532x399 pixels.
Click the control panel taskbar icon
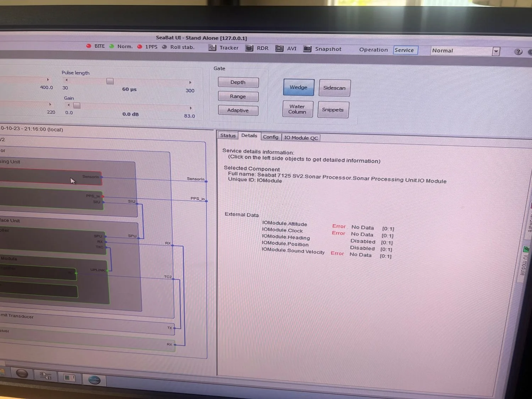pos(69,378)
